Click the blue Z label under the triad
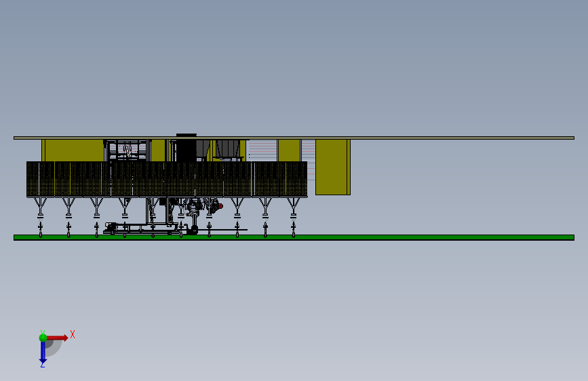The width and height of the screenshot is (588, 381). point(42,364)
